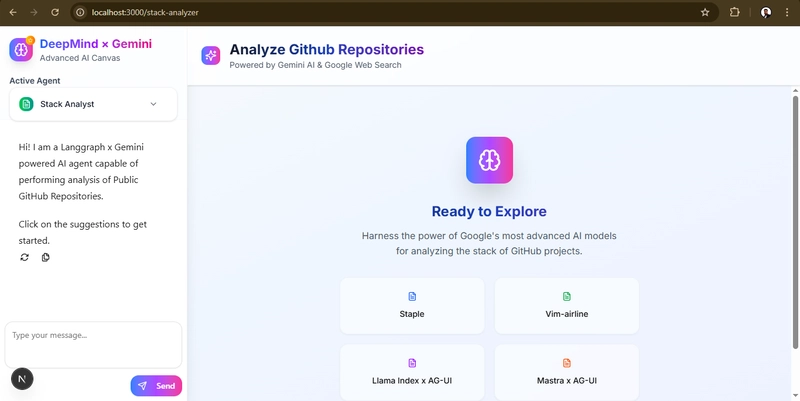Click the green Stack Analyst document icon
Image resolution: width=800 pixels, height=401 pixels.
(x=26, y=104)
